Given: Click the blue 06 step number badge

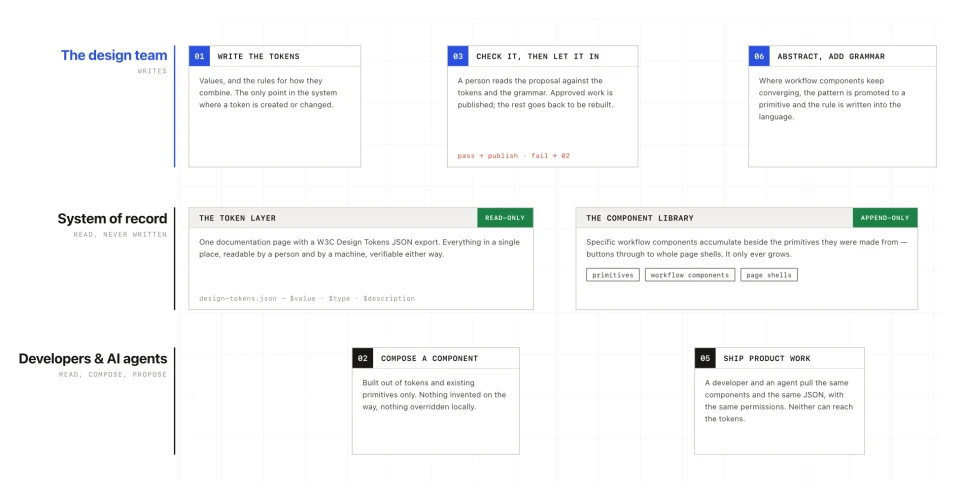Looking at the screenshot, I should 759,56.
